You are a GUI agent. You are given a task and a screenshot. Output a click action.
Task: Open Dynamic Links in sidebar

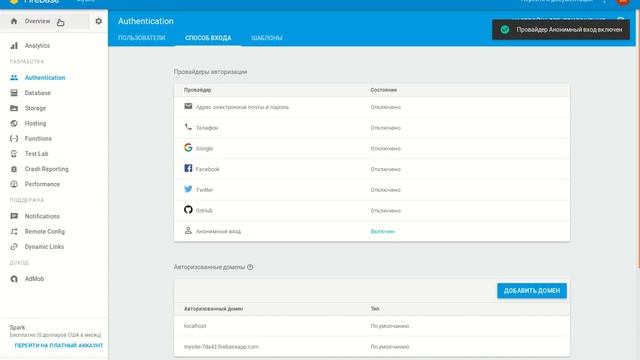tap(44, 247)
